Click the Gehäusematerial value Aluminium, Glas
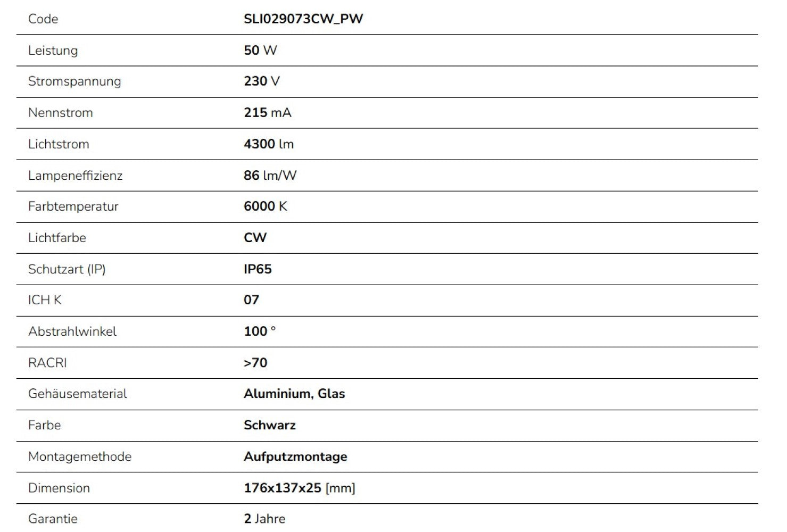The image size is (787, 532). pyautogui.click(x=294, y=394)
